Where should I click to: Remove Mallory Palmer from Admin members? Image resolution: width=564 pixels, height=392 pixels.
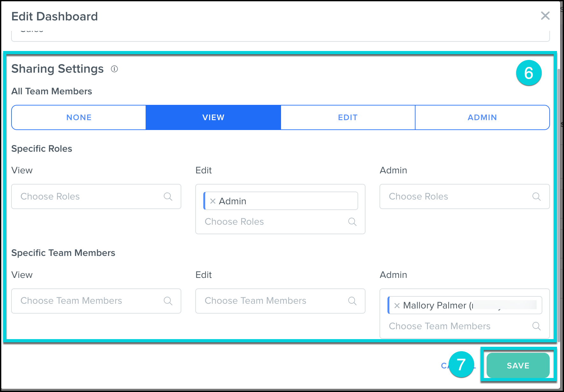tap(397, 306)
